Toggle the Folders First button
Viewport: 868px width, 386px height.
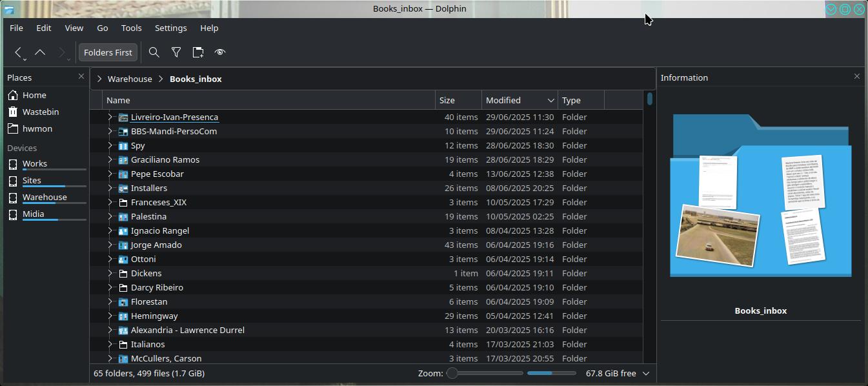(x=108, y=52)
